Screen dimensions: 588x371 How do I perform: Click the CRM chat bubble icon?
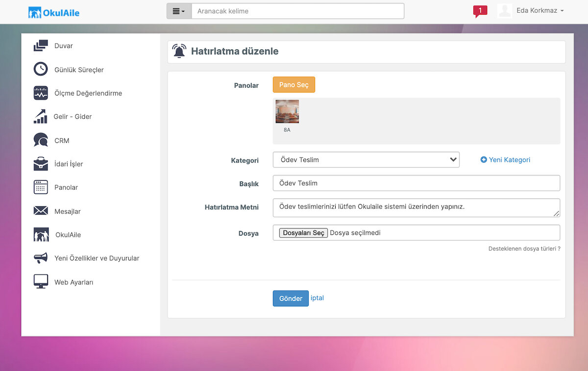[41, 140]
